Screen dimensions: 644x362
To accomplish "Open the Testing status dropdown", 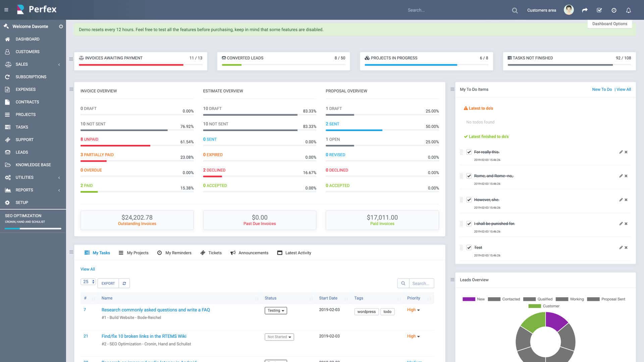I will pos(276,310).
